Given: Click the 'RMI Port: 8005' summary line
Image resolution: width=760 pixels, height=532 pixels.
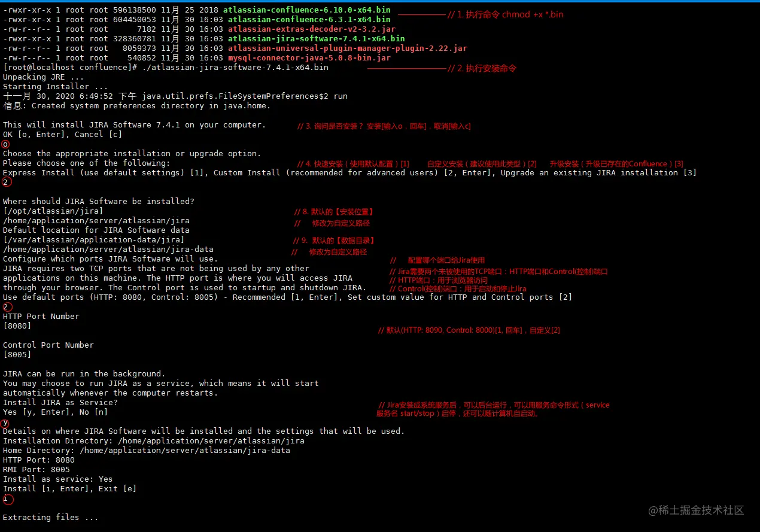Looking at the screenshot, I should click(x=36, y=470).
